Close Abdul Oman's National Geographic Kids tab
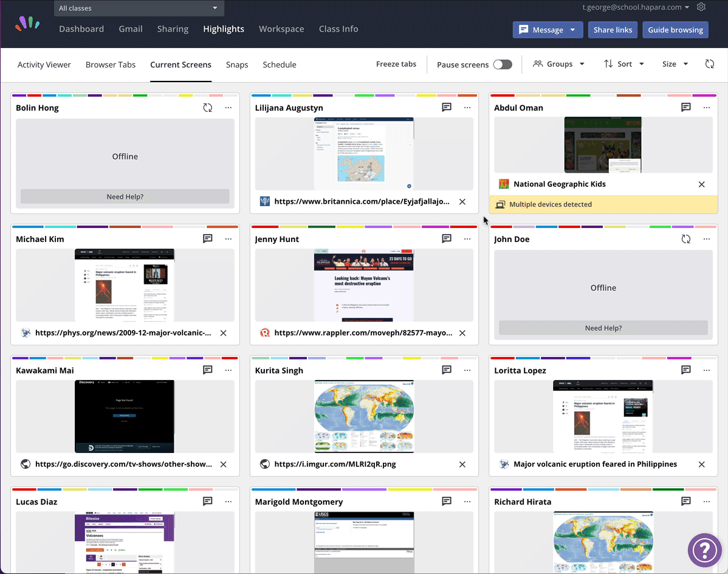The width and height of the screenshot is (728, 574). pyautogui.click(x=701, y=184)
